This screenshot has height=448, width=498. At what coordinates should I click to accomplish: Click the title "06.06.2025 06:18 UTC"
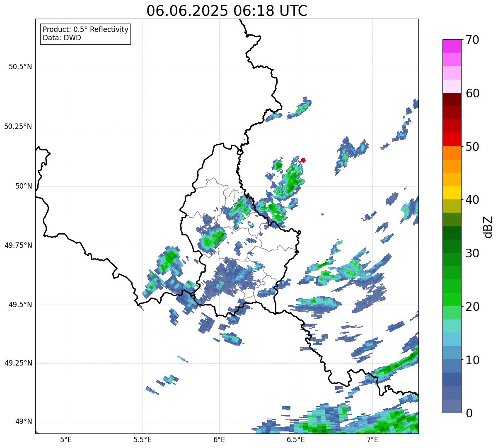(227, 10)
